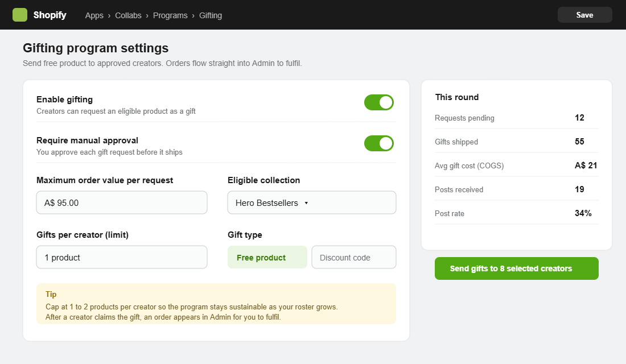626x364 pixels.
Task: Click the Tip label in yellow box
Action: pos(51,294)
